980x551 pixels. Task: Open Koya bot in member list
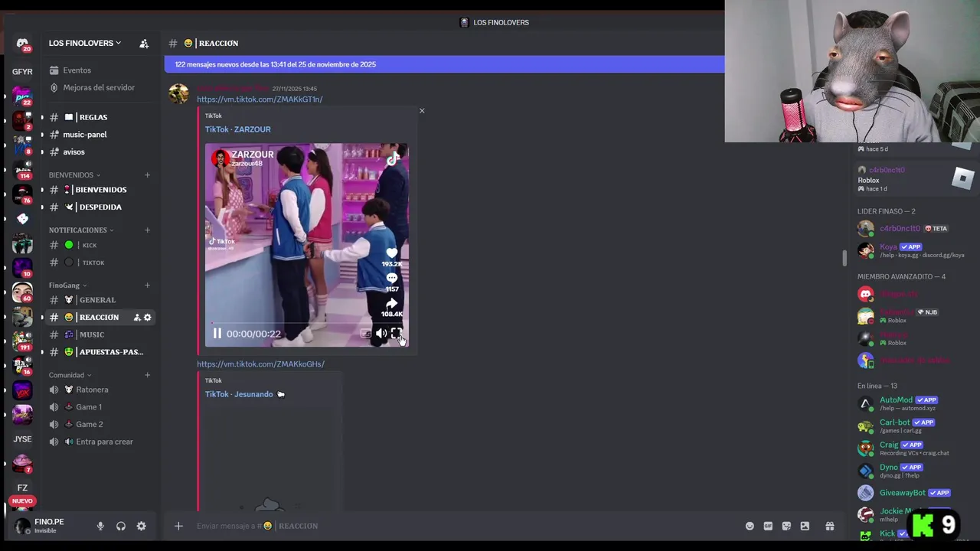point(911,251)
